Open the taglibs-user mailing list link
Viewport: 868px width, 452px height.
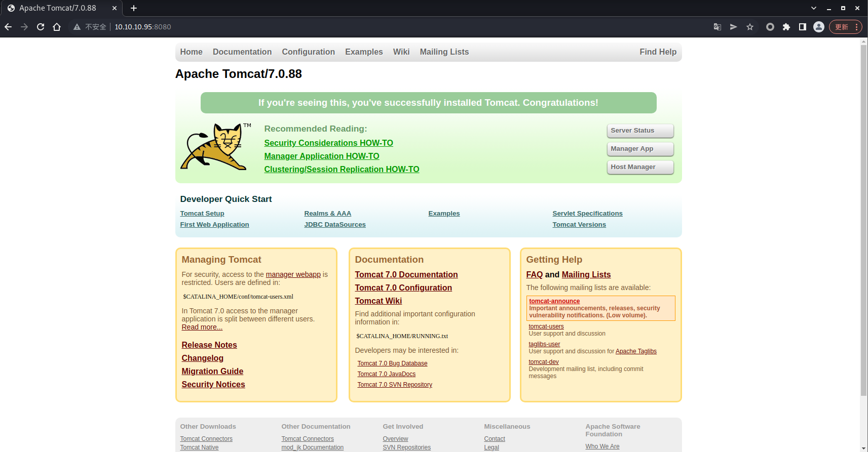pos(544,344)
